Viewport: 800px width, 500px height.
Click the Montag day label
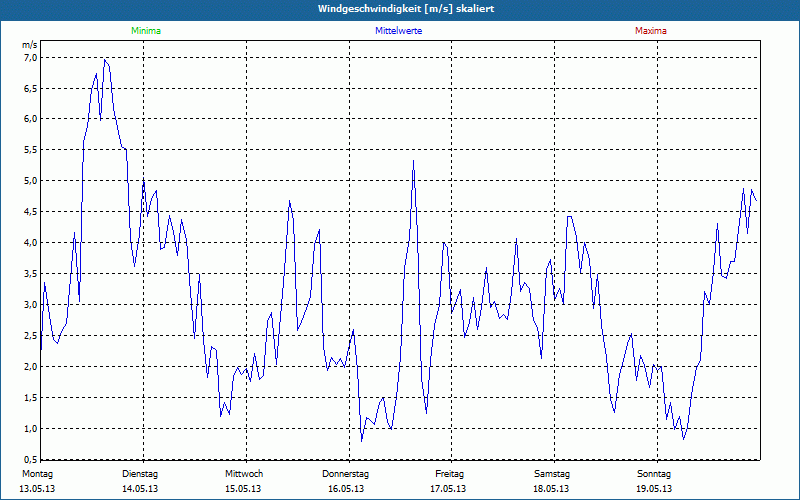[x=37, y=474]
